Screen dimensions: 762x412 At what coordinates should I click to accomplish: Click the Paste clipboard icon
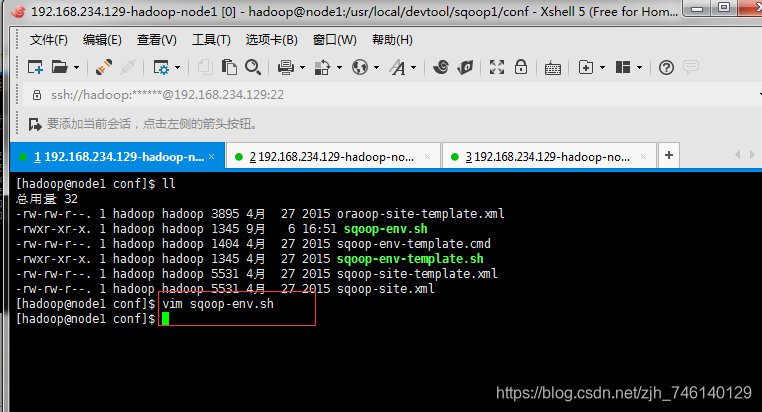pos(229,67)
